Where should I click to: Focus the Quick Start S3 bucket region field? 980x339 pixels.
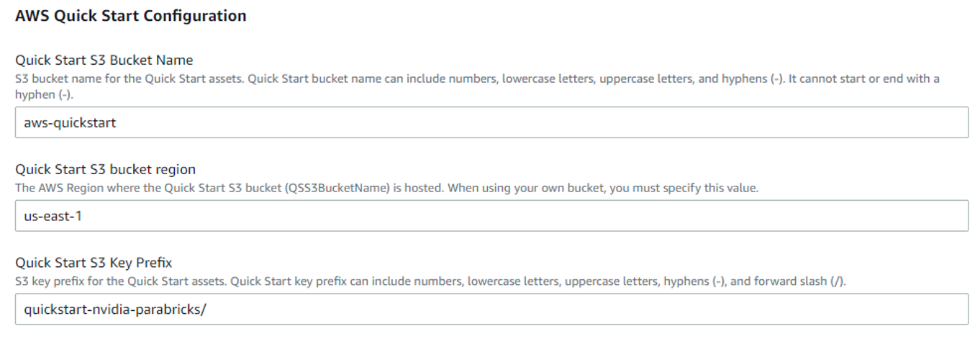coord(491,216)
